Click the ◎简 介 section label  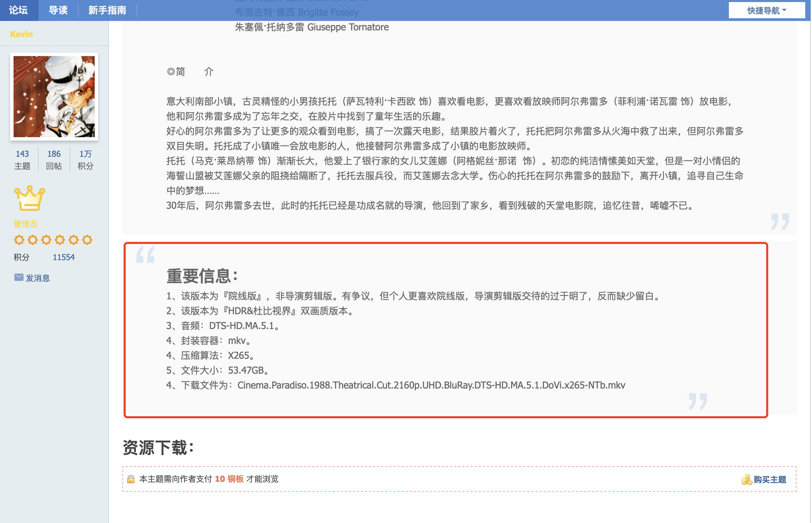(x=190, y=72)
